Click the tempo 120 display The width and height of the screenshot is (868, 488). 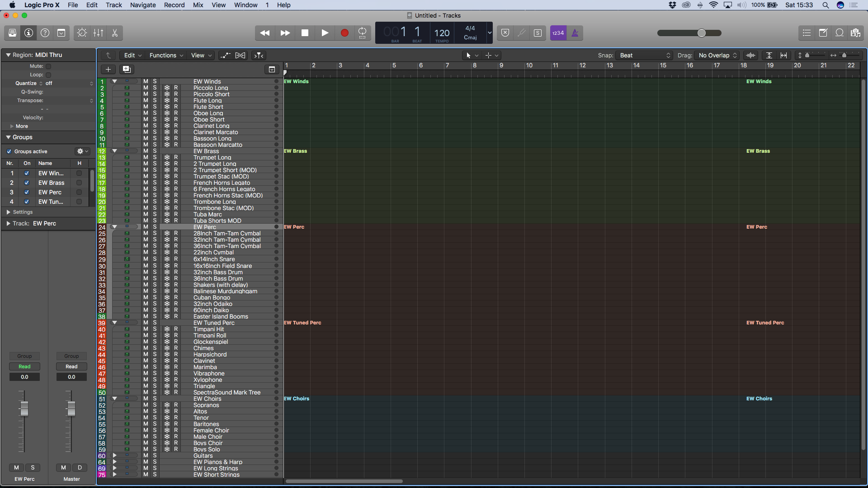[x=442, y=33]
